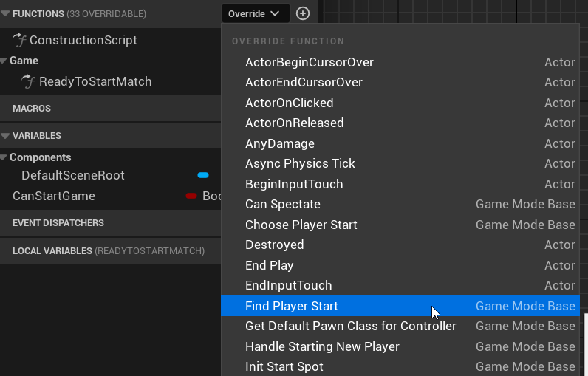The height and width of the screenshot is (376, 588).
Task: Click the red CanStartGame Boolean type pill
Action: pos(191,196)
